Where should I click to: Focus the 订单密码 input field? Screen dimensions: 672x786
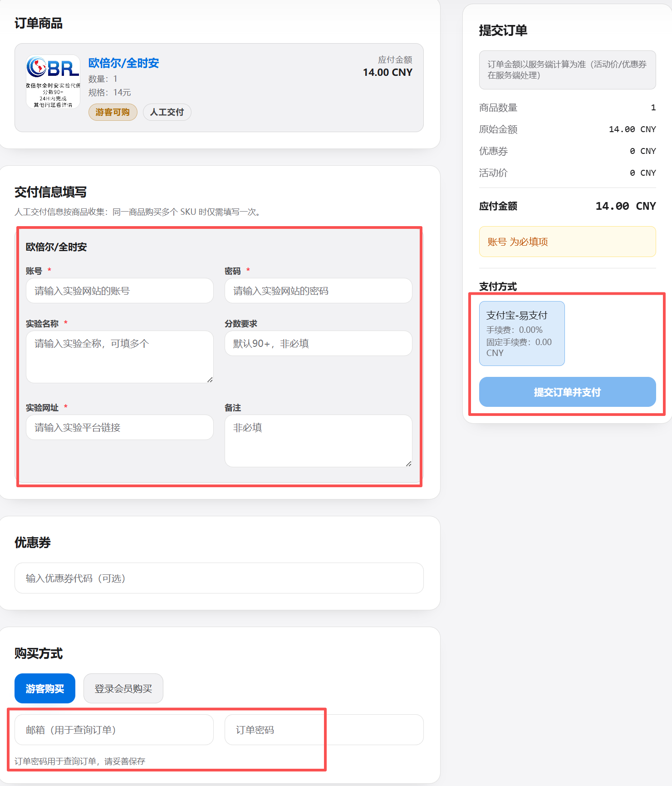pos(324,730)
